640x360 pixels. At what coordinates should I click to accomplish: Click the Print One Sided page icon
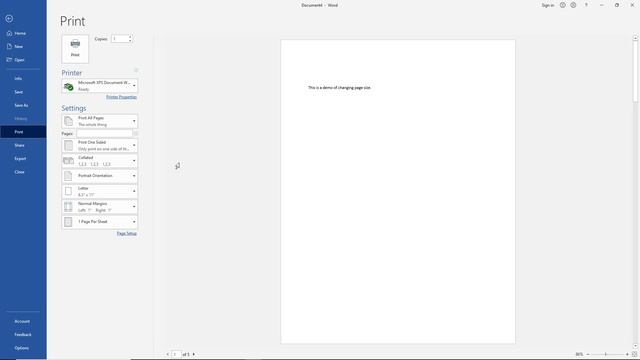69,146
